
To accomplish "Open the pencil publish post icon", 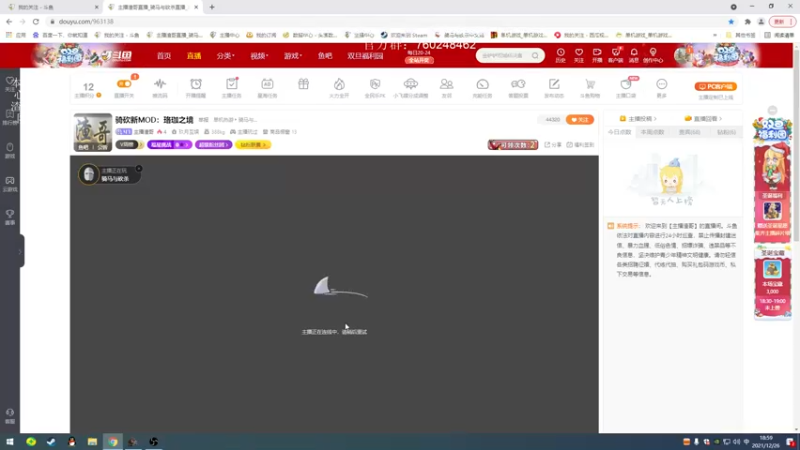I will [x=554, y=84].
